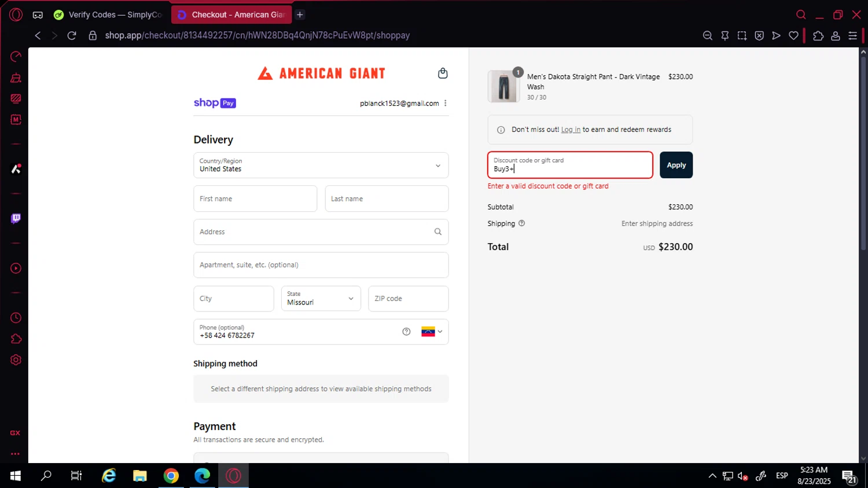Expand the State dropdown showing Missouri
The width and height of the screenshot is (868, 488).
tap(321, 298)
